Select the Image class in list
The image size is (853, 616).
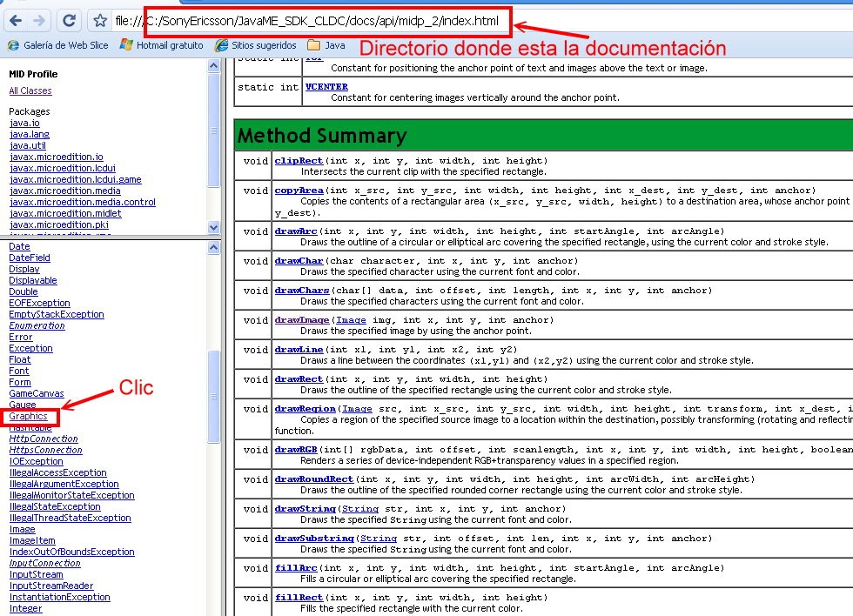pyautogui.click(x=23, y=530)
